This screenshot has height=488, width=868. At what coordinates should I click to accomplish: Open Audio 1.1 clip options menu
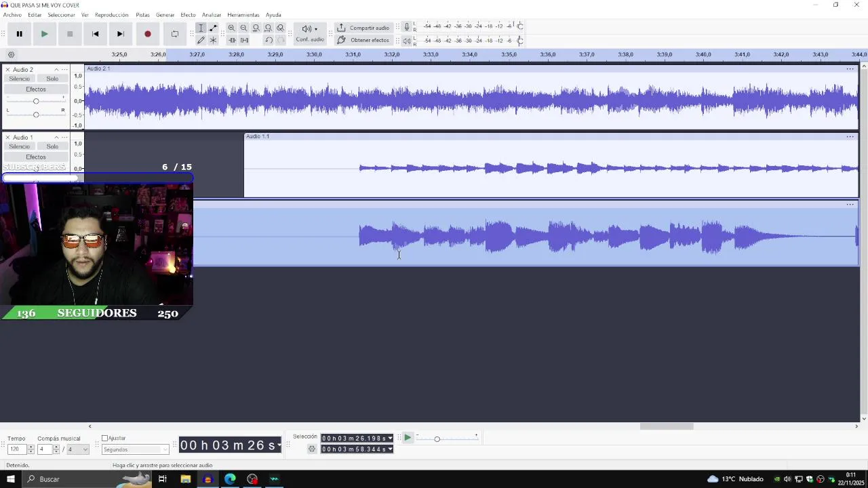click(x=850, y=137)
